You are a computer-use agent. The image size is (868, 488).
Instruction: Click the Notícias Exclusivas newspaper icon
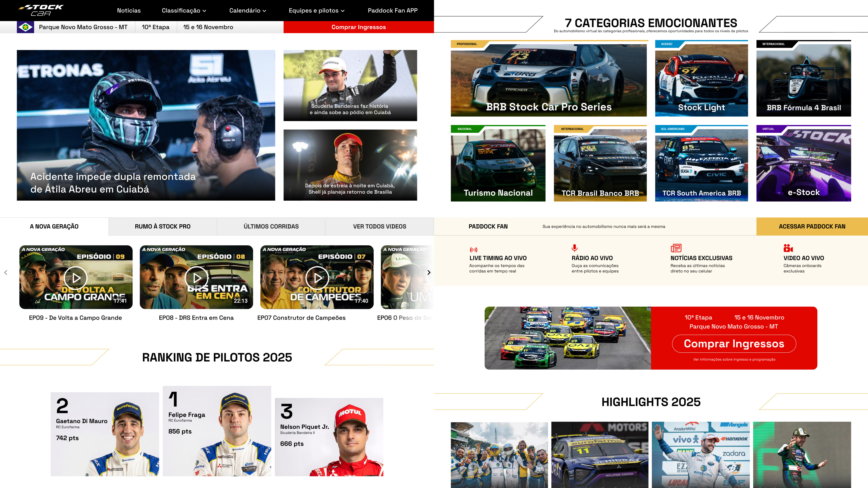pyautogui.click(x=676, y=248)
